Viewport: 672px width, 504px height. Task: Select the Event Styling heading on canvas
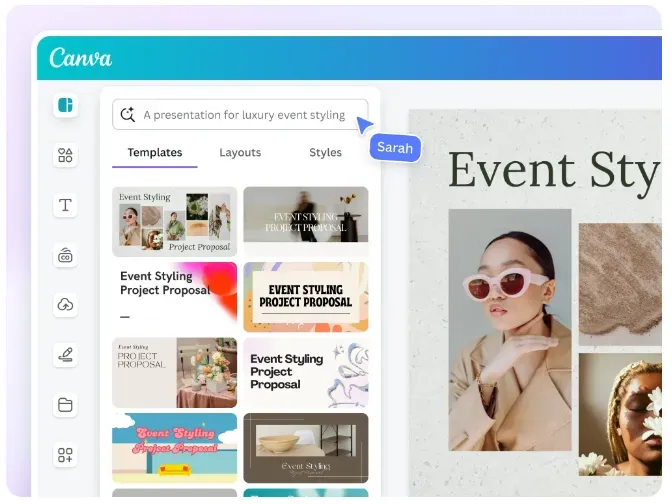(554, 172)
